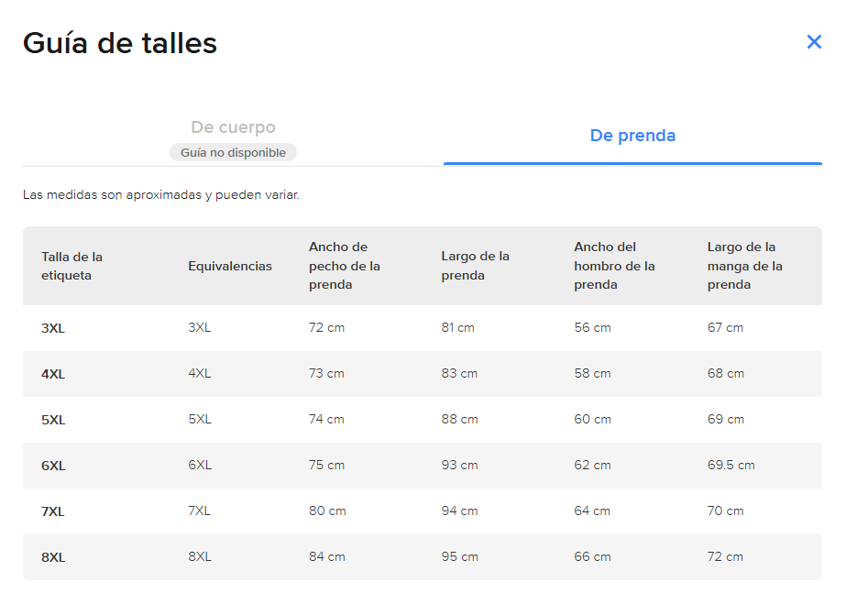Viewport: 868px width, 593px height.
Task: Select the 7XL size row label
Action: pos(52,511)
